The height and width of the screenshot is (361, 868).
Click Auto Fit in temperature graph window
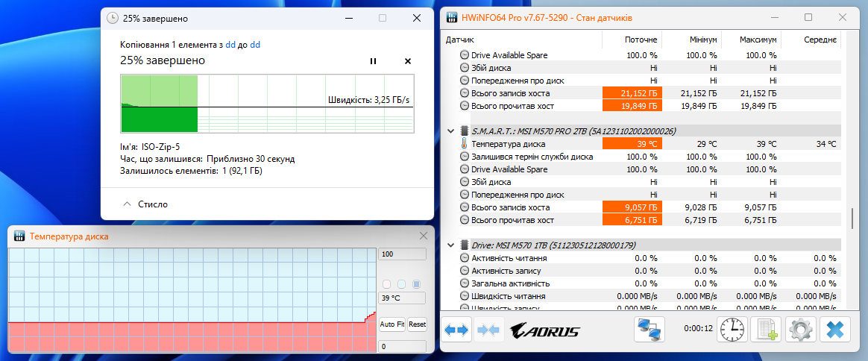[392, 324]
